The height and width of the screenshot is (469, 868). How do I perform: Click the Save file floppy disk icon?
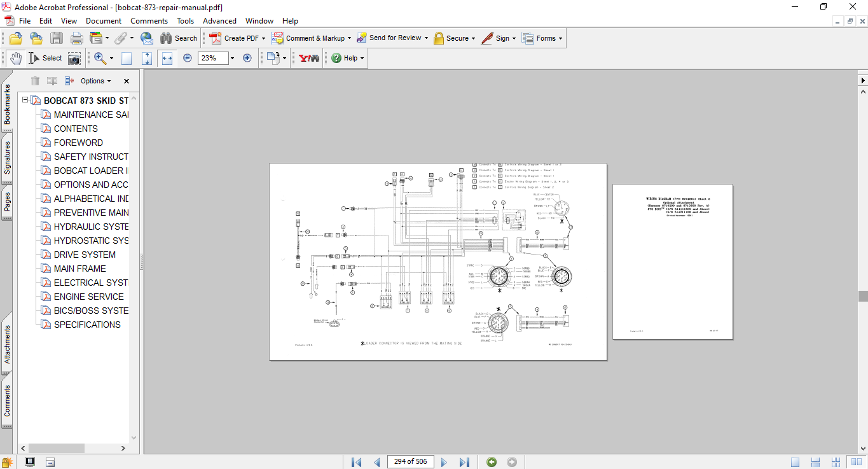point(57,38)
